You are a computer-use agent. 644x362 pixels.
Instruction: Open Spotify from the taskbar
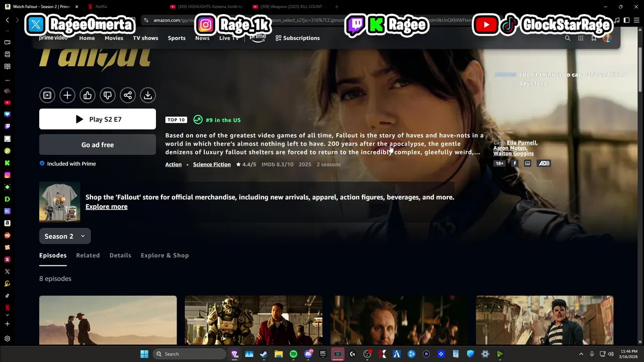(x=293, y=354)
